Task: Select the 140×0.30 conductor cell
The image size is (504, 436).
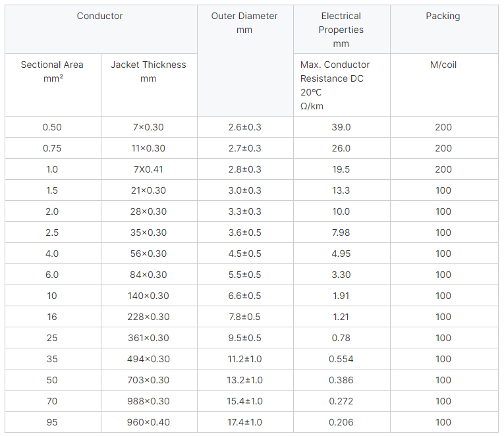Action: click(x=148, y=296)
